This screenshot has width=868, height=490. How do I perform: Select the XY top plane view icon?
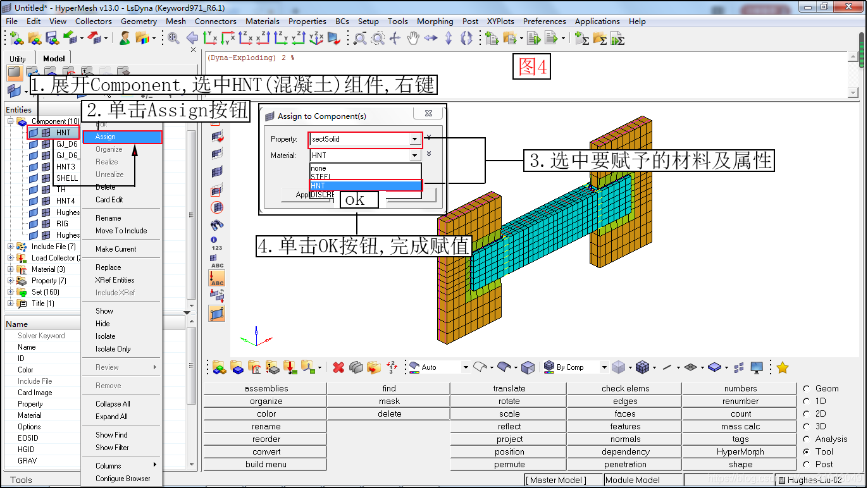pyautogui.click(x=210, y=39)
